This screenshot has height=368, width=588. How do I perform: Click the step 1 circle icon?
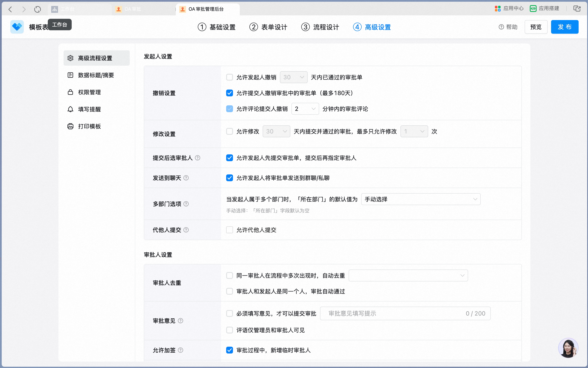click(x=202, y=27)
